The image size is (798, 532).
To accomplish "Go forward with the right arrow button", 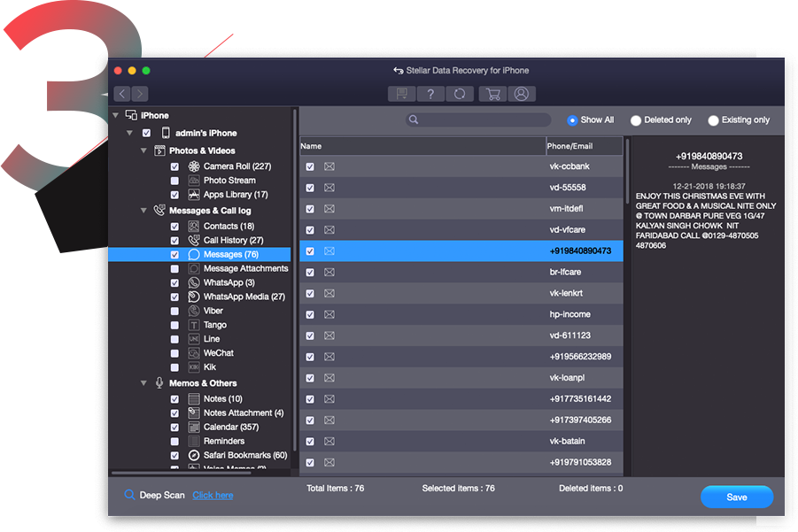I will tap(140, 94).
